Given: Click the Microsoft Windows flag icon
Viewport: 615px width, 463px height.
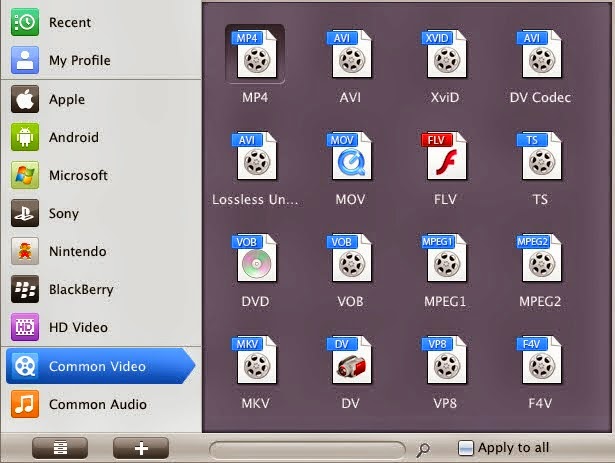Looking at the screenshot, I should point(25,175).
